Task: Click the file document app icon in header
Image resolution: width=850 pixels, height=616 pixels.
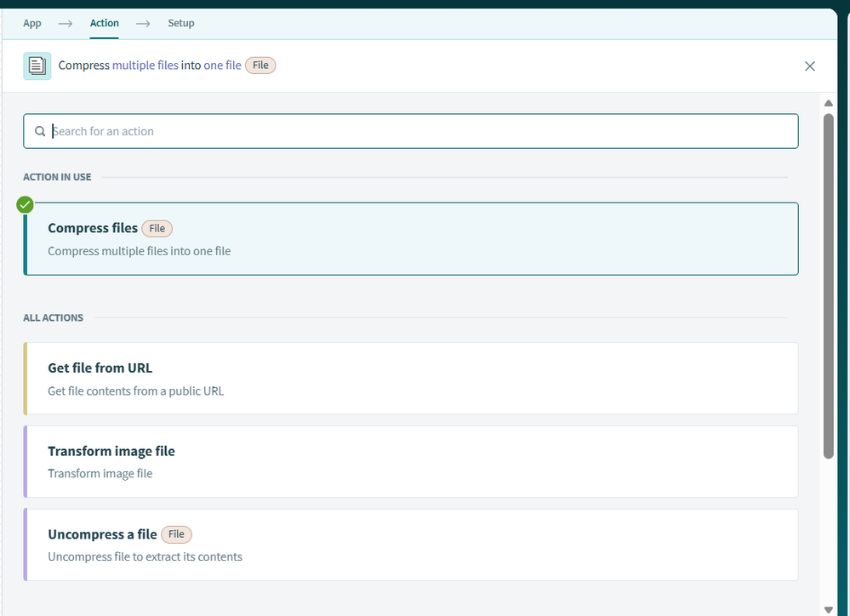Action: coord(37,66)
